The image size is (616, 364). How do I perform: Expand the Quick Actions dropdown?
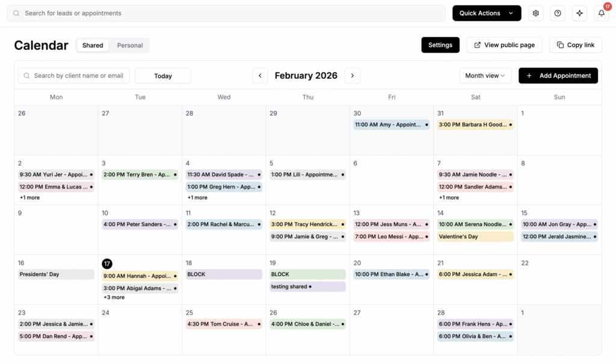pos(486,13)
